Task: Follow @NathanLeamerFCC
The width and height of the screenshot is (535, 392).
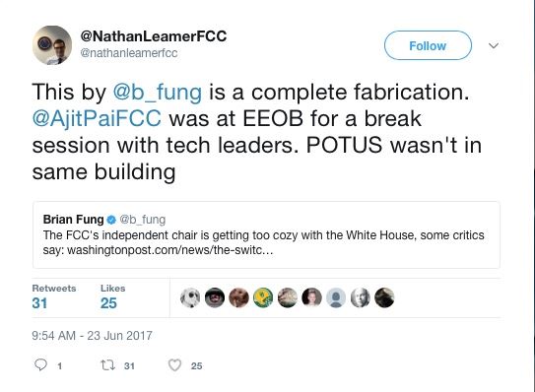Action: click(x=428, y=45)
